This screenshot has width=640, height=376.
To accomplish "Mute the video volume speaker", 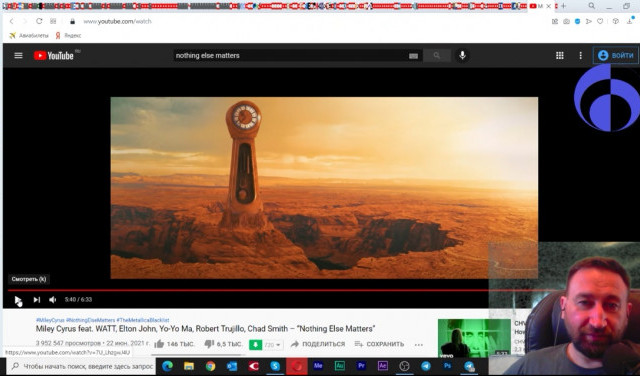I will [x=53, y=300].
